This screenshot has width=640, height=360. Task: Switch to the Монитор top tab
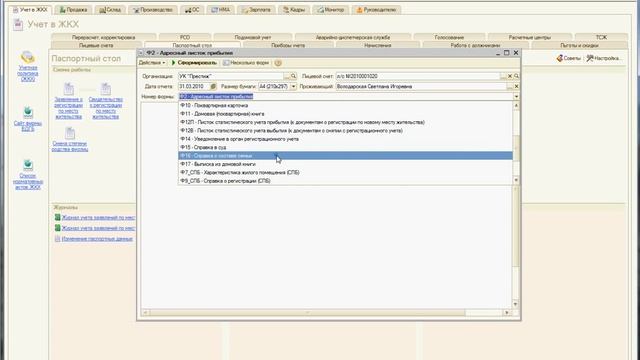(331, 10)
